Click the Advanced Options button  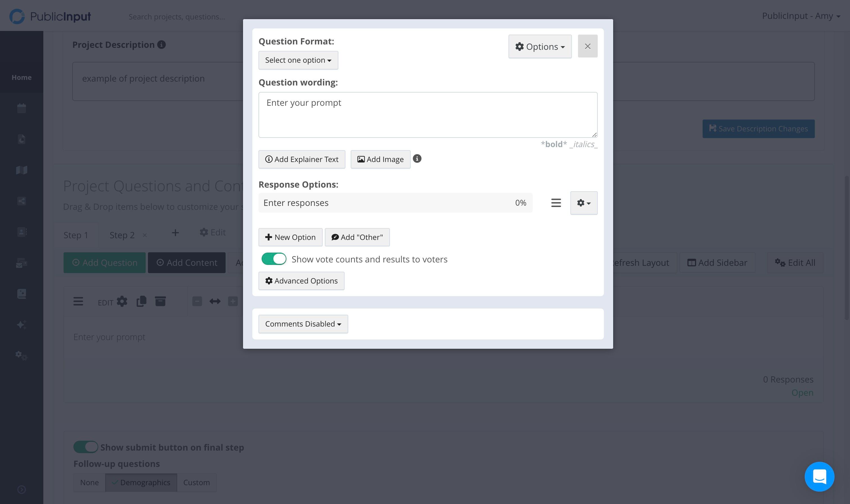click(x=301, y=280)
